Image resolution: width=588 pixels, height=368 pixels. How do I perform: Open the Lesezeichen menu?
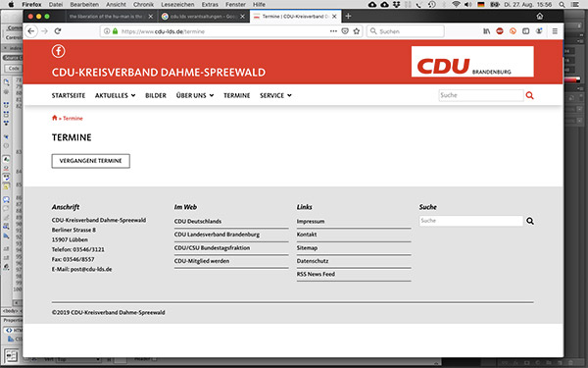[x=178, y=4]
